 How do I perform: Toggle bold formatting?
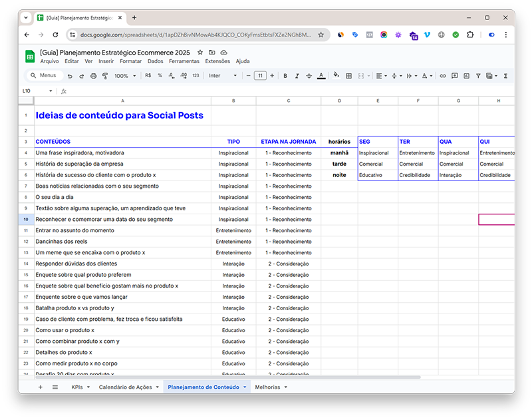(x=285, y=76)
